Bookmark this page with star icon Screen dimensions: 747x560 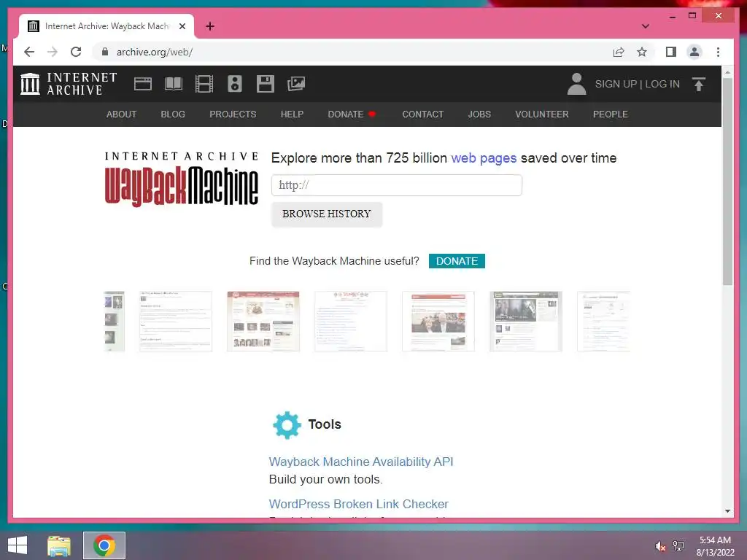coord(642,52)
